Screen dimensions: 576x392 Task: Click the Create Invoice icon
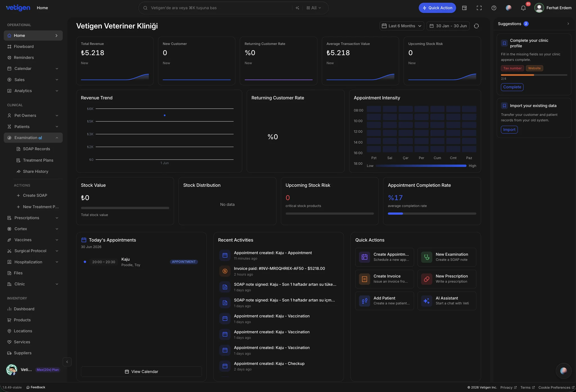[x=364, y=279]
